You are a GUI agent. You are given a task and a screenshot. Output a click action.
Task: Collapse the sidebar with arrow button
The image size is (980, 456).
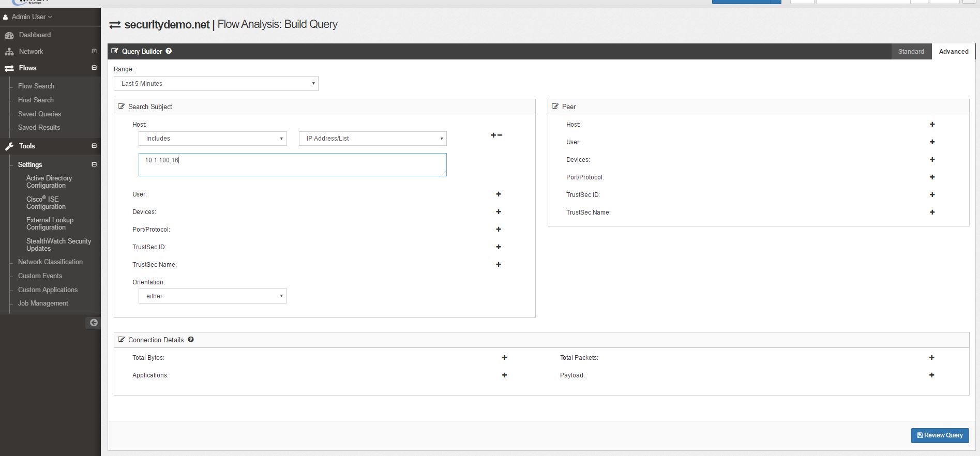pos(93,323)
